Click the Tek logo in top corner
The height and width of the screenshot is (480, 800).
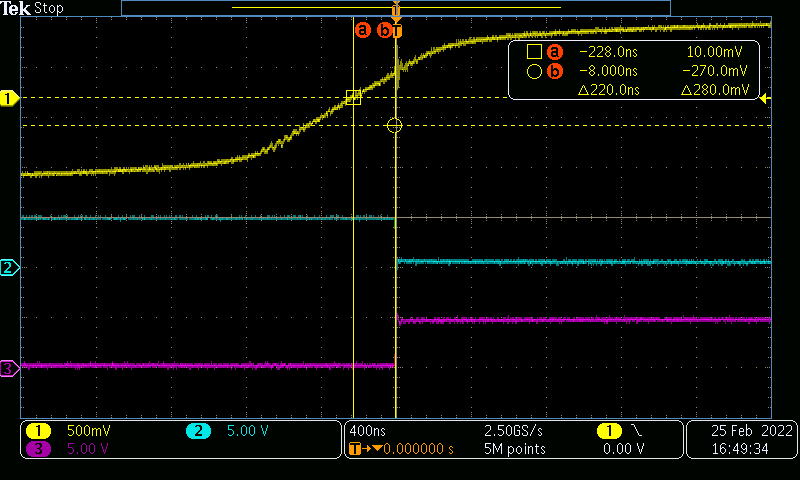coord(15,9)
